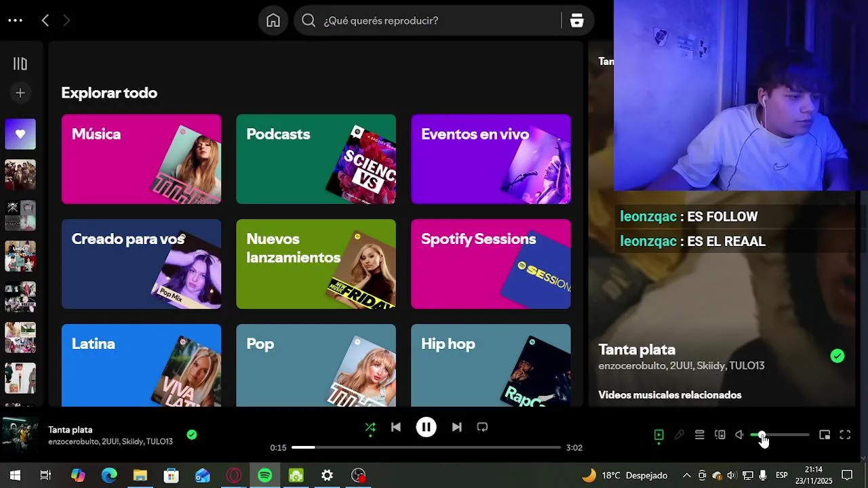Open Windows notification center
The width and height of the screenshot is (868, 488).
(x=847, y=476)
